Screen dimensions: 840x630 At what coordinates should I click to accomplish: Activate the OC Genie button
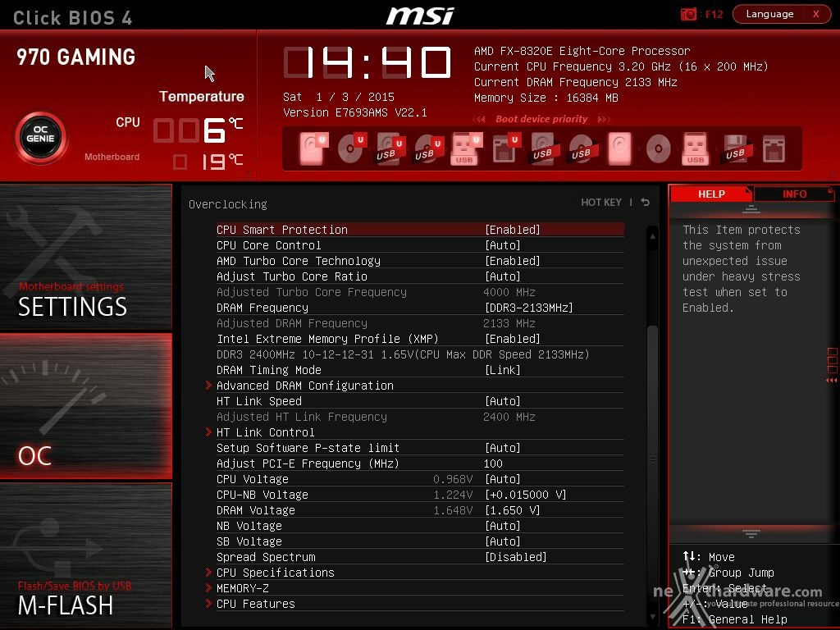pos(41,137)
